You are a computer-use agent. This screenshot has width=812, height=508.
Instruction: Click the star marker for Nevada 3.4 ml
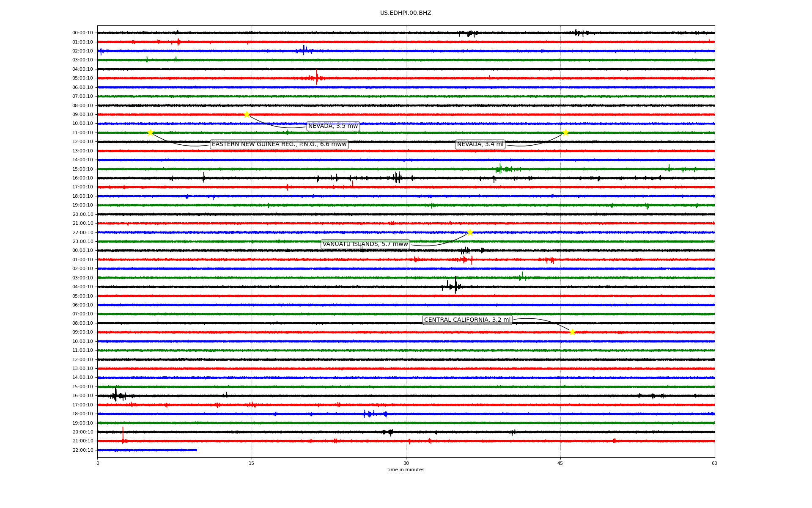click(x=565, y=133)
